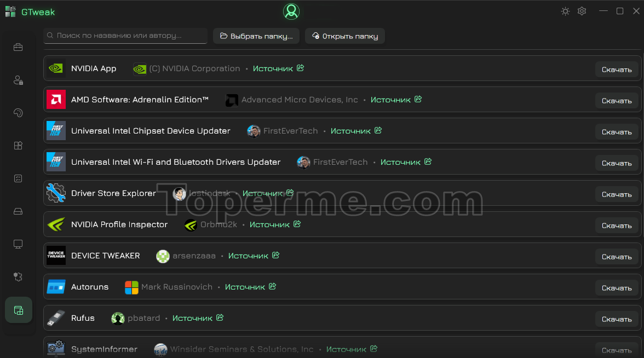Click the Universal Intel Chipset Device Updater icon
Viewport: 644px width, 358px height.
coord(56,130)
